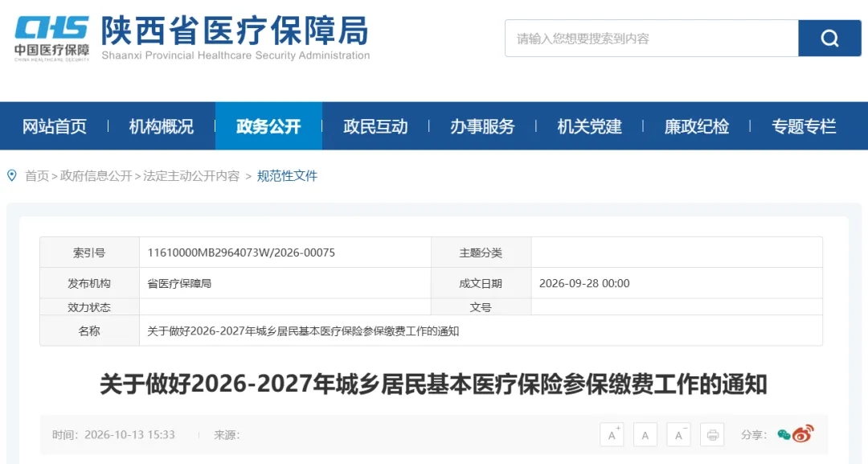Click the magnifier search button
The height and width of the screenshot is (464, 868).
coord(829,39)
